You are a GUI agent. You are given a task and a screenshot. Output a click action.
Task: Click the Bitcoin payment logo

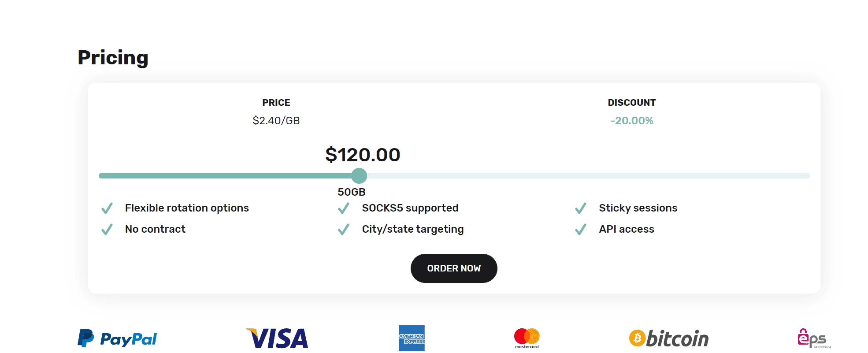669,338
